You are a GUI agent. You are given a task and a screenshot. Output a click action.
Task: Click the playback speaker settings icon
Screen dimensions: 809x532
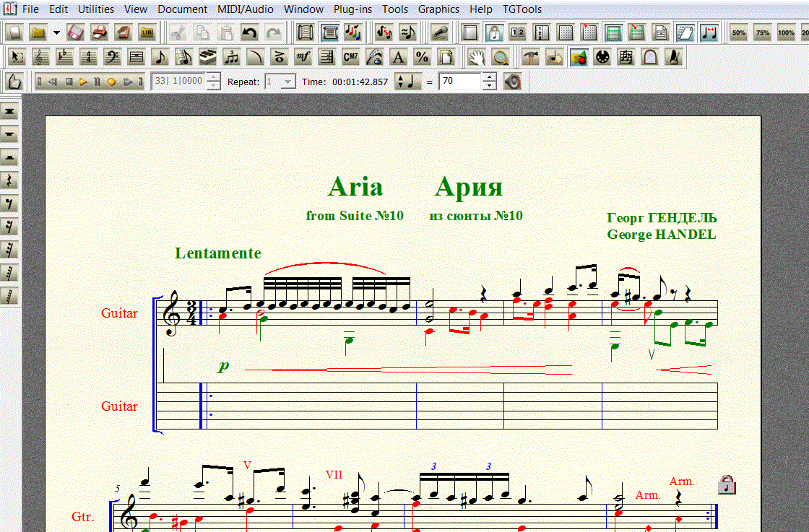512,82
